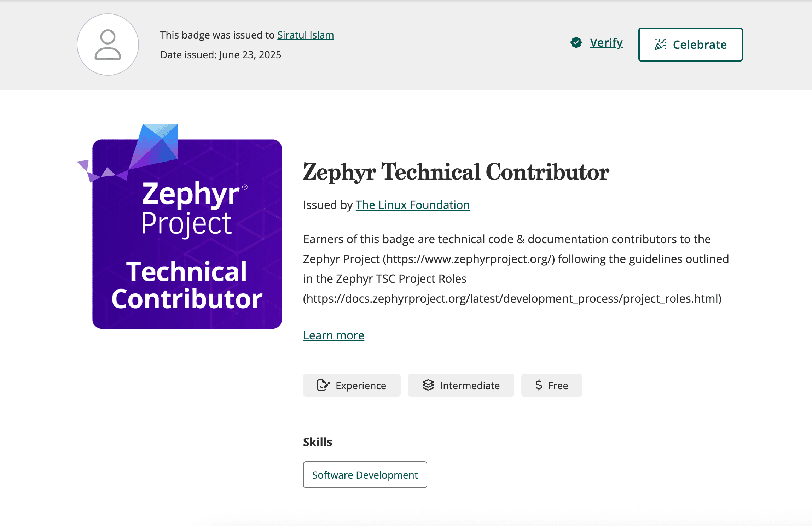Viewport: 812px width, 526px height.
Task: Select the Experience tag
Action: (352, 385)
